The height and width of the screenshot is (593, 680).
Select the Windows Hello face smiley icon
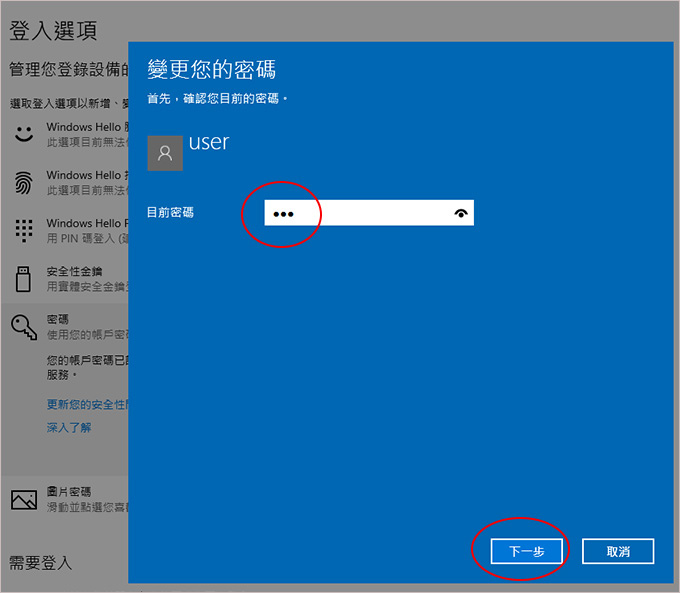[24, 134]
